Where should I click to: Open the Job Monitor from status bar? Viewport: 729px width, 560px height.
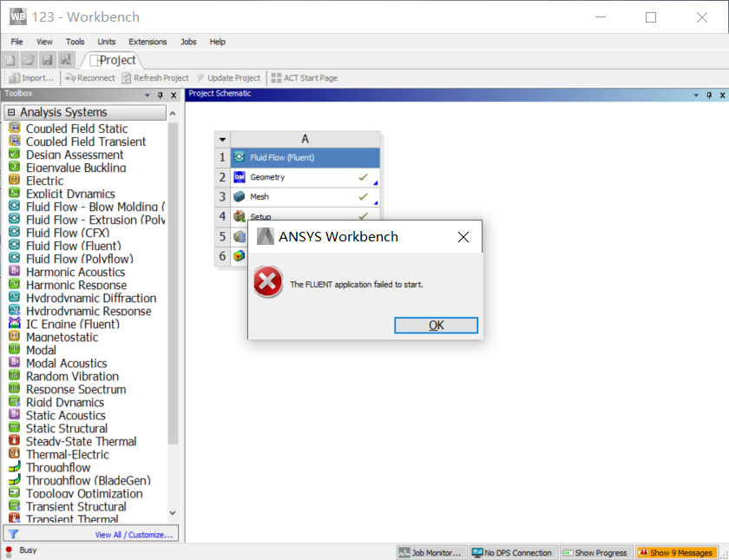pyautogui.click(x=429, y=552)
